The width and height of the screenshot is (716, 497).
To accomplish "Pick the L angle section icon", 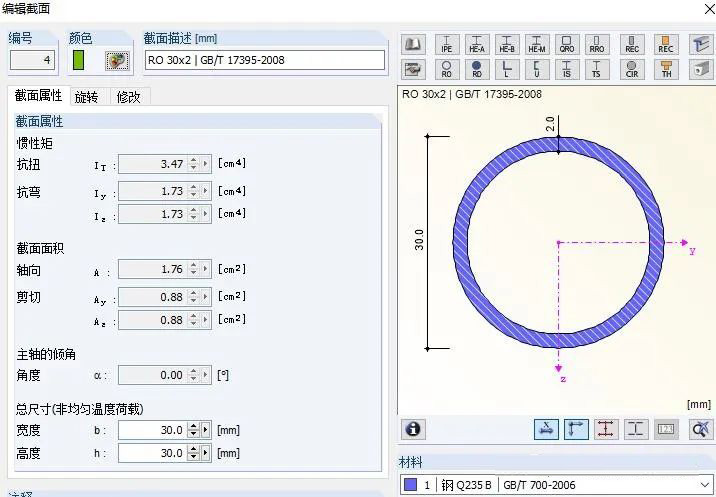I will (507, 69).
